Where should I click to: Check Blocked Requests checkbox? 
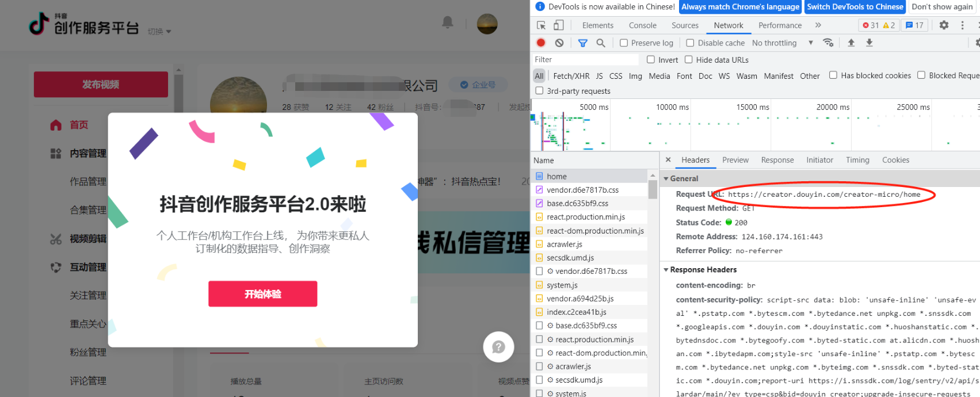point(921,75)
